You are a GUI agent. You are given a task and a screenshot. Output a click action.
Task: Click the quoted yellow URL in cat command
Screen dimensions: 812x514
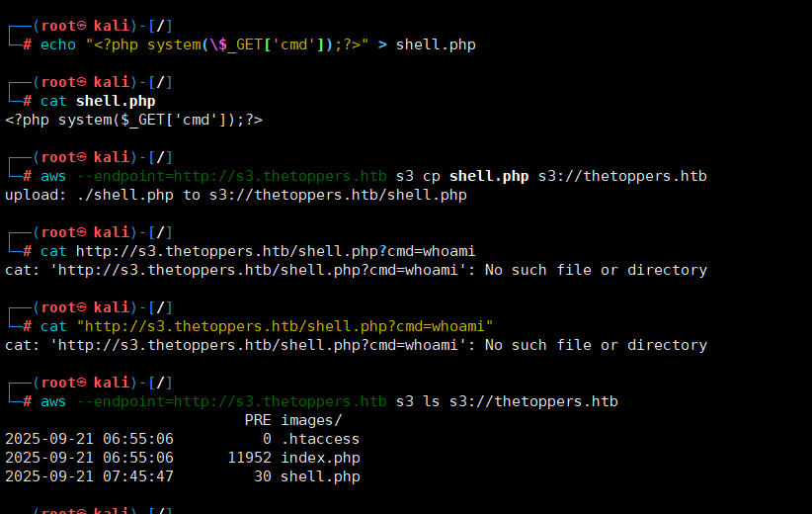point(284,326)
